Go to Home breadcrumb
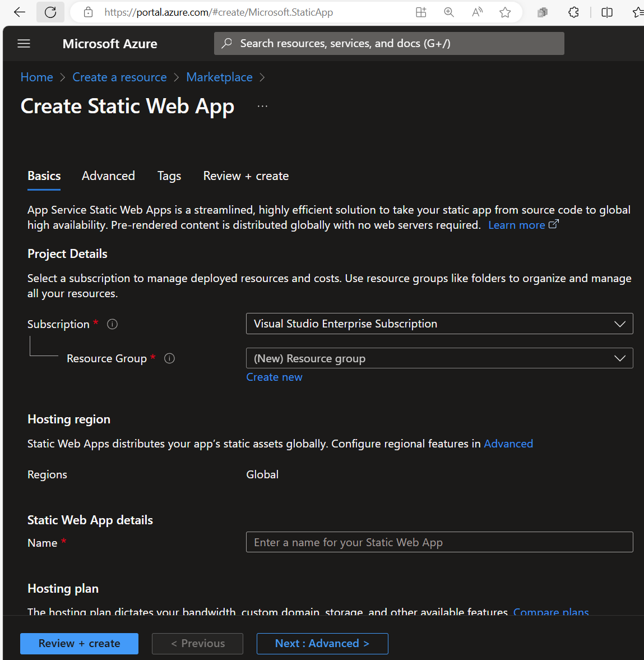The width and height of the screenshot is (644, 660). 36,77
